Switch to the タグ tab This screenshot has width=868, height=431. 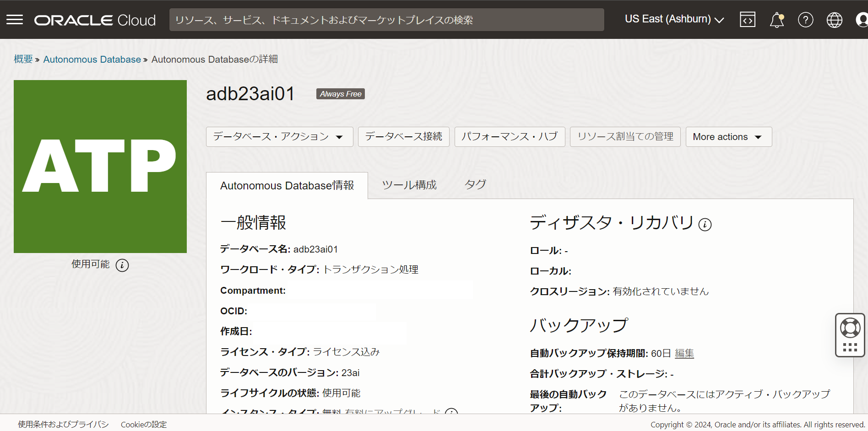475,185
